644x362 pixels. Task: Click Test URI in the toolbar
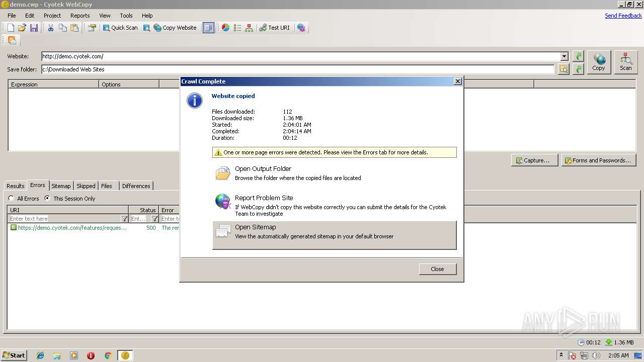pyautogui.click(x=275, y=28)
